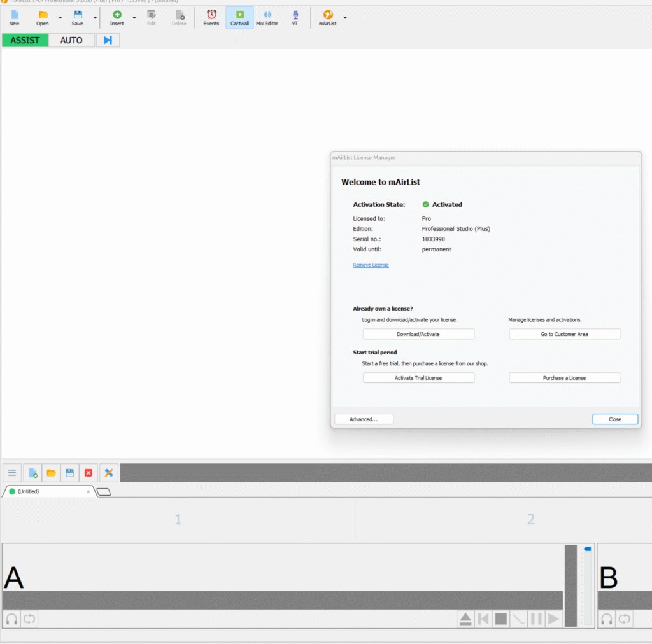Switch to AUTO mode

coord(71,40)
